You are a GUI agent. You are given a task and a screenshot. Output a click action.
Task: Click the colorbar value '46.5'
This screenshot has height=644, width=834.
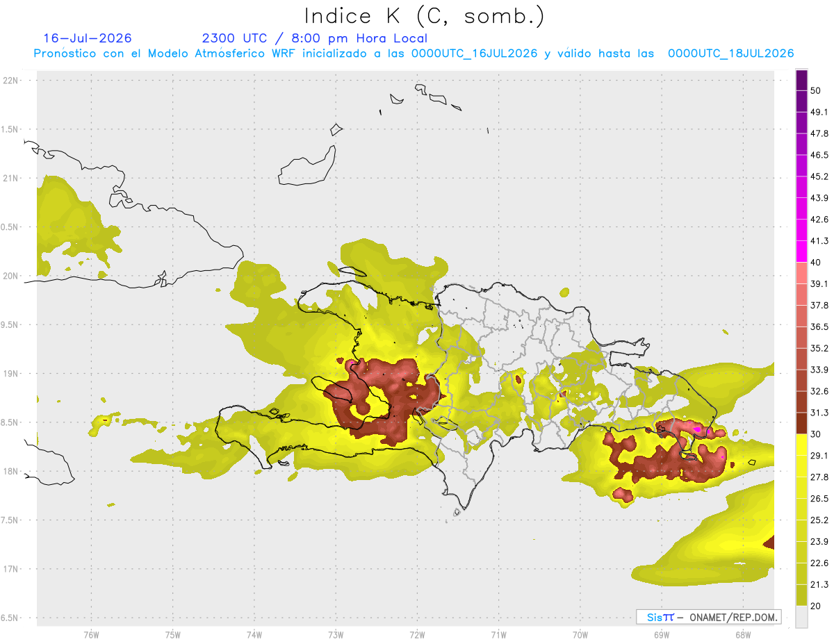coord(819,155)
